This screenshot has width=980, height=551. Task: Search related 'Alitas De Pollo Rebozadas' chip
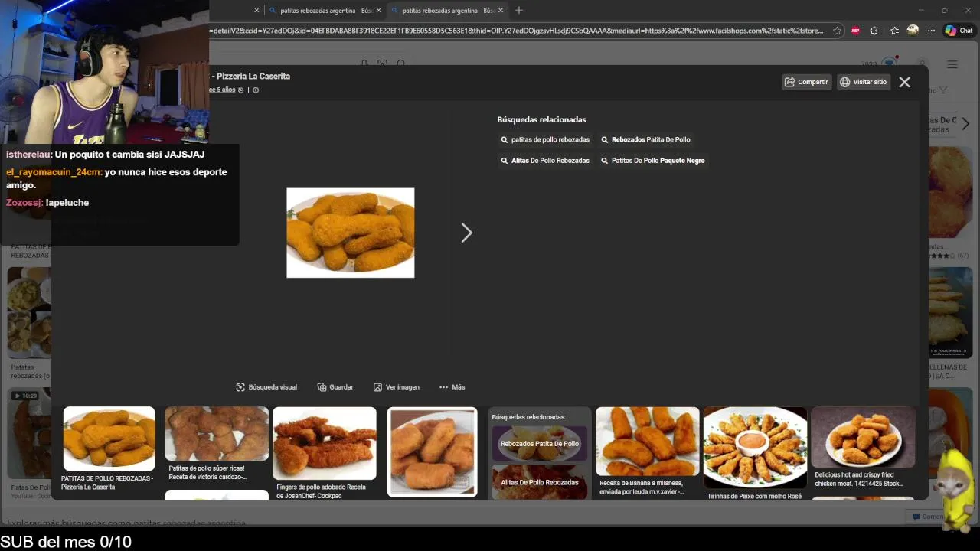(545, 161)
